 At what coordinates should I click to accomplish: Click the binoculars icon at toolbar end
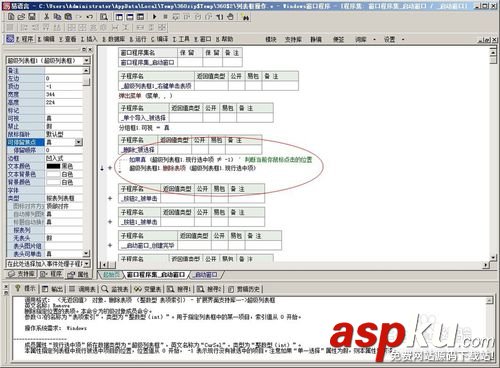tap(246, 17)
